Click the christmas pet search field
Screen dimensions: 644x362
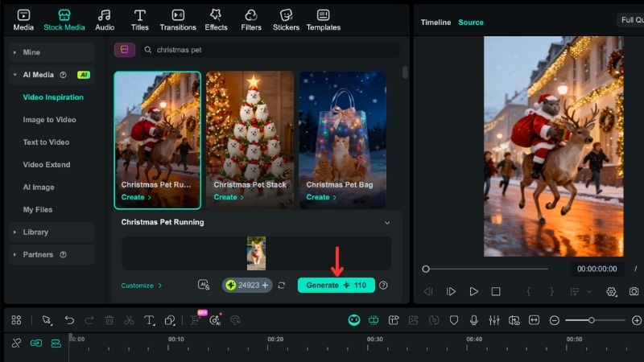point(270,50)
